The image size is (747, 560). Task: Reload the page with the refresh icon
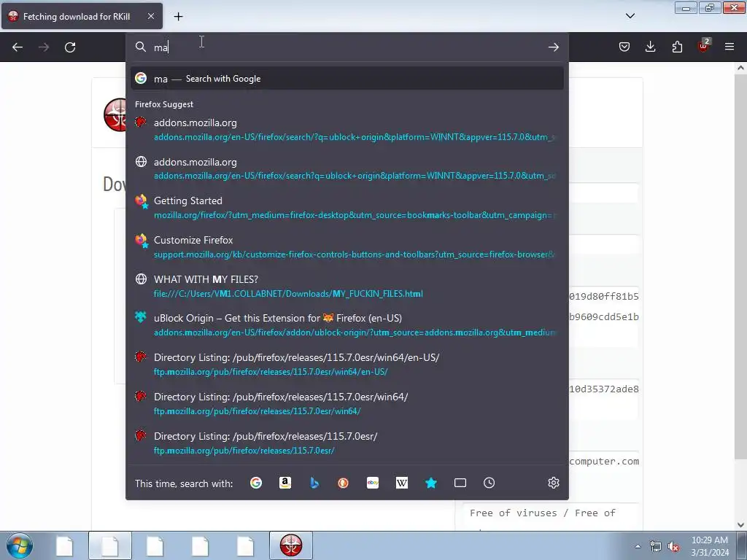click(x=70, y=47)
